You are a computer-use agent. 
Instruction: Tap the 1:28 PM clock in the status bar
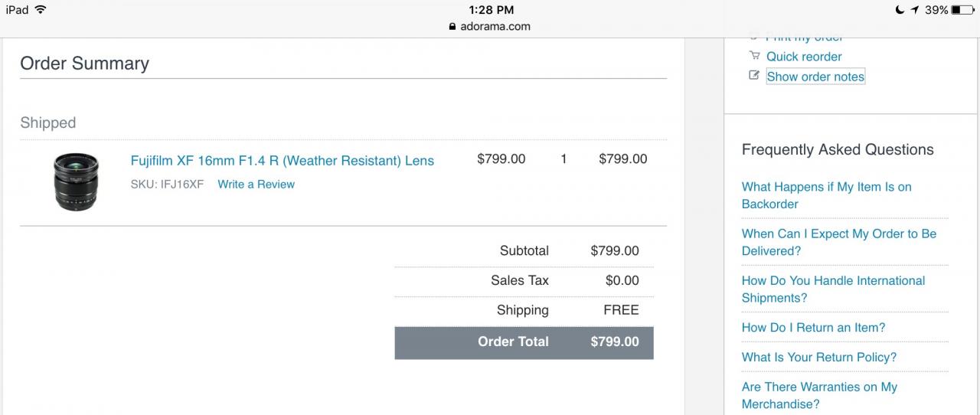click(491, 10)
